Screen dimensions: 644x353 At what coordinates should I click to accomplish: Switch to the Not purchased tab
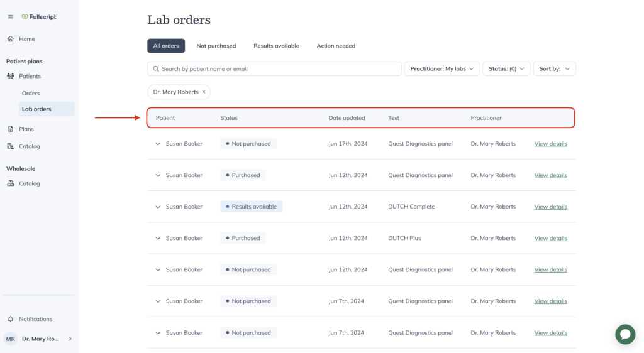tap(216, 46)
